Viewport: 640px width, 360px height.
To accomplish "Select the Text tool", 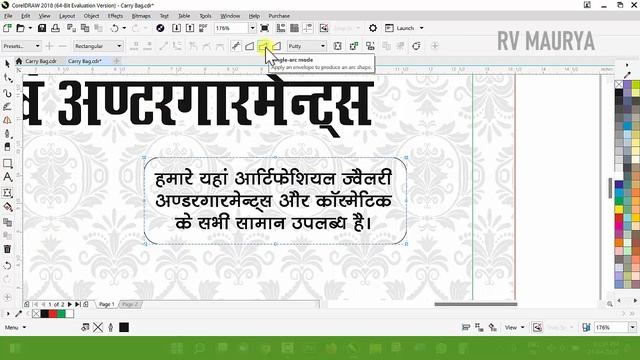I will (x=7, y=177).
